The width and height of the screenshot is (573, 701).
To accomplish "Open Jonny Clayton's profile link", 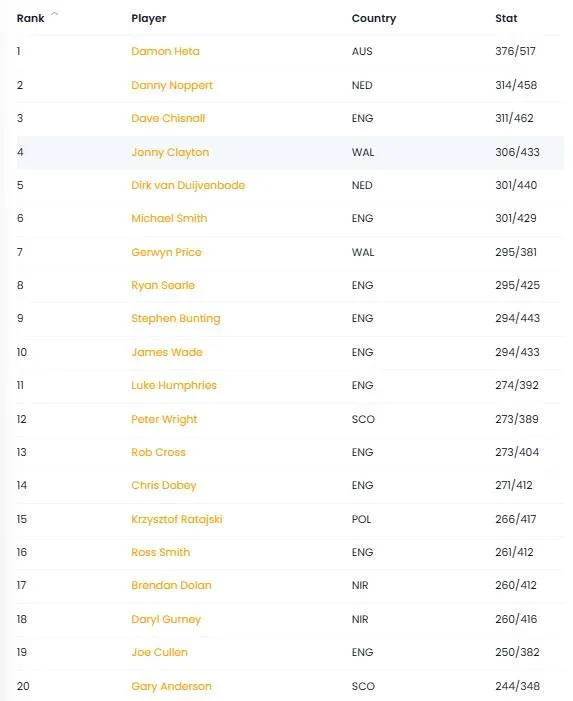I will pos(170,152).
